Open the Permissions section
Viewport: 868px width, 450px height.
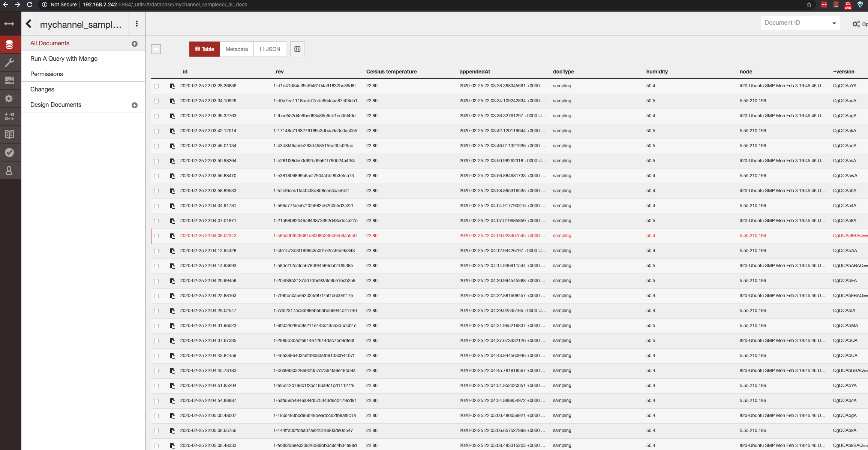coord(46,74)
